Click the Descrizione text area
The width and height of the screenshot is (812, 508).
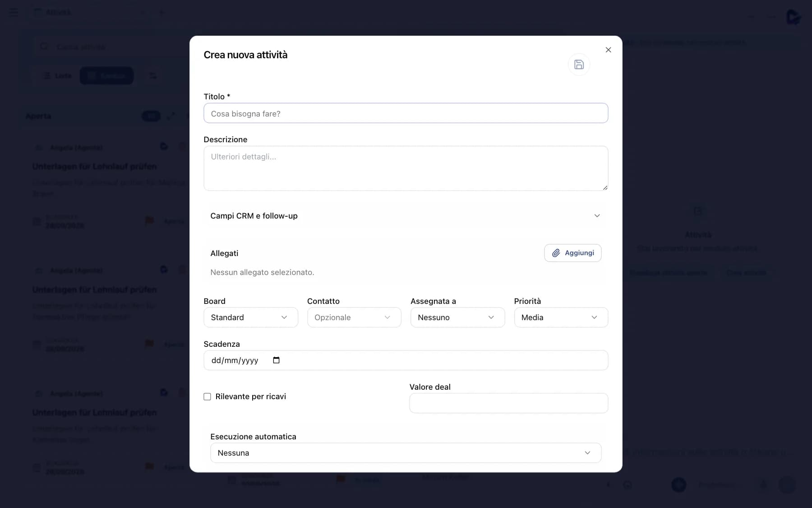[x=406, y=168]
